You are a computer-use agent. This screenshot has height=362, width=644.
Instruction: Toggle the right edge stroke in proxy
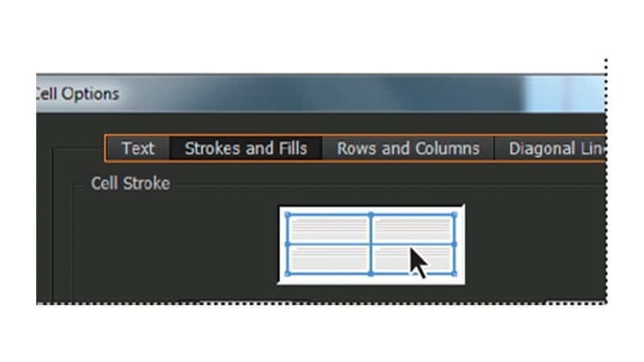coord(456,229)
